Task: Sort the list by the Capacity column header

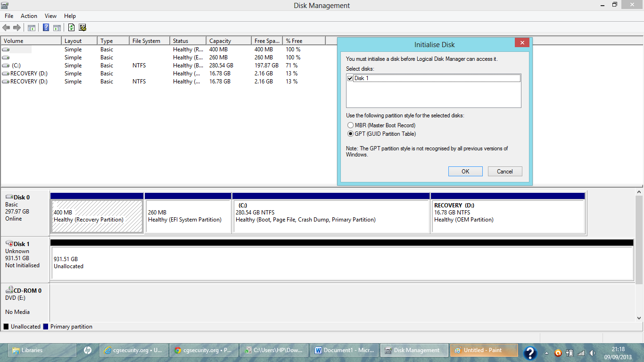Action: click(x=229, y=41)
